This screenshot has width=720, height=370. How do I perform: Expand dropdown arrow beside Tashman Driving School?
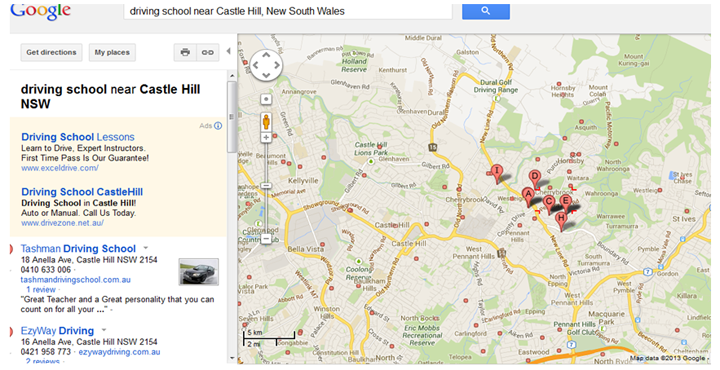coord(146,247)
